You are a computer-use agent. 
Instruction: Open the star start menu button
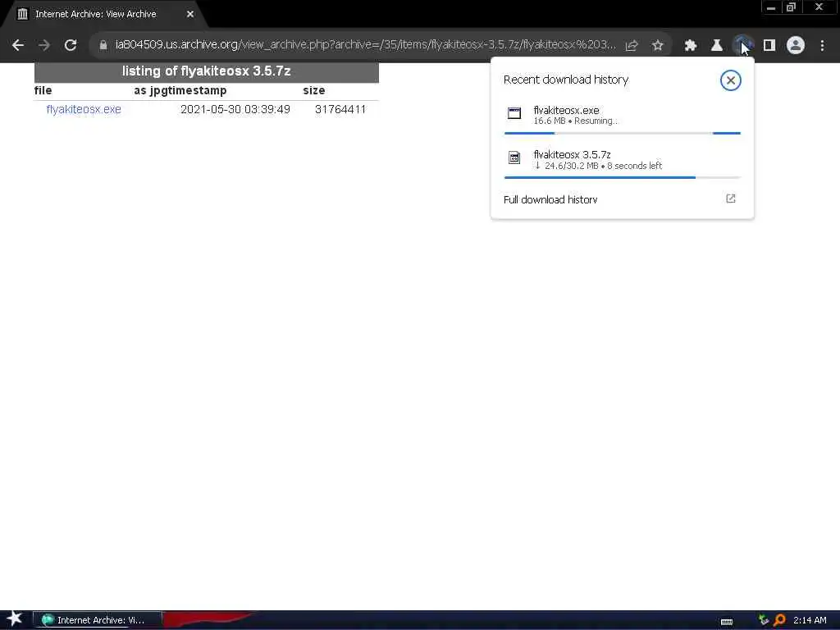(x=15, y=619)
